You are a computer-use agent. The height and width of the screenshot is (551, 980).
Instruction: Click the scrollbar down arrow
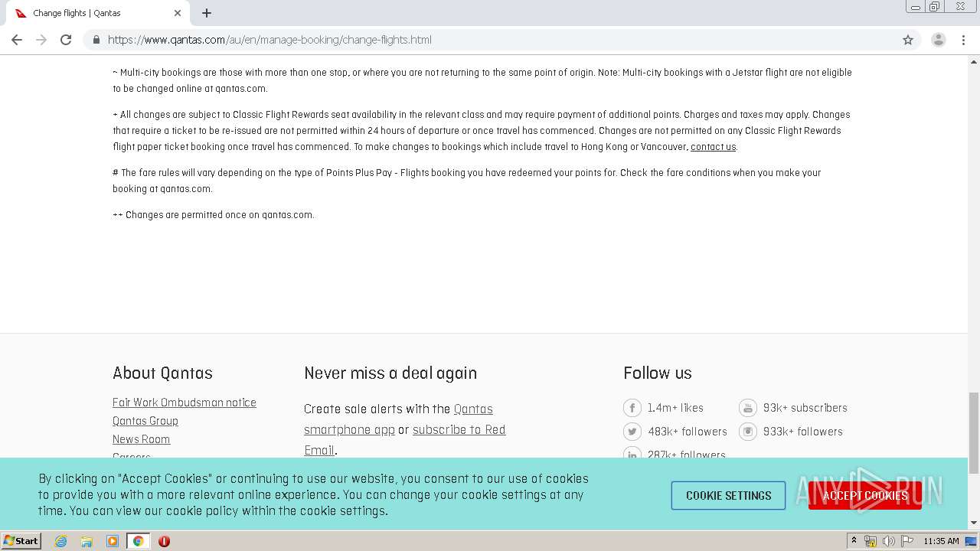974,523
